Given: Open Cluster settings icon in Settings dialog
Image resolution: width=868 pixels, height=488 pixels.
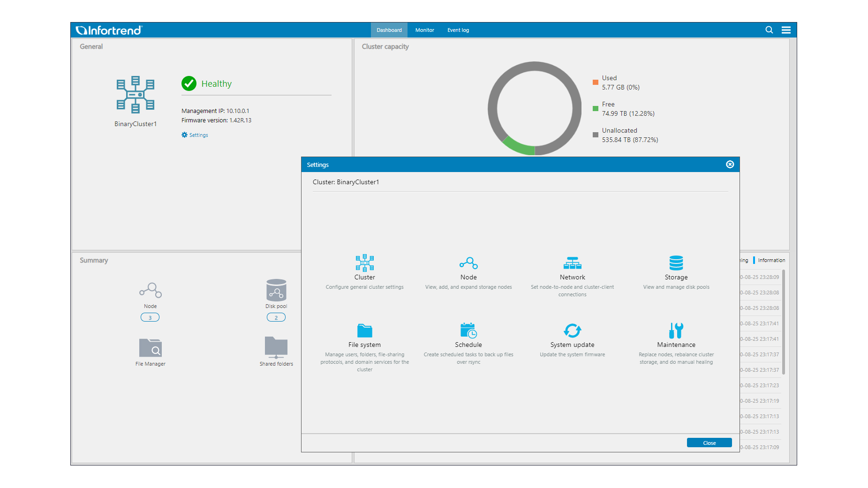Looking at the screenshot, I should coord(364,263).
